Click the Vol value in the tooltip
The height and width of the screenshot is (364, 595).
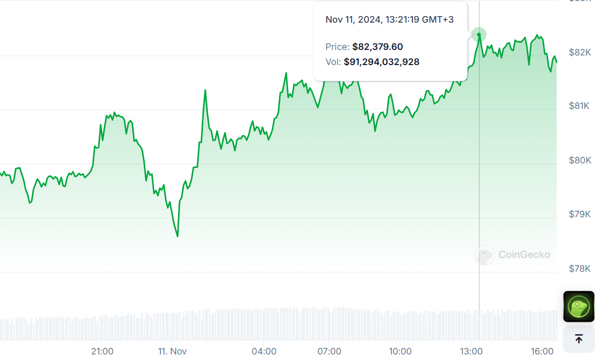click(382, 62)
